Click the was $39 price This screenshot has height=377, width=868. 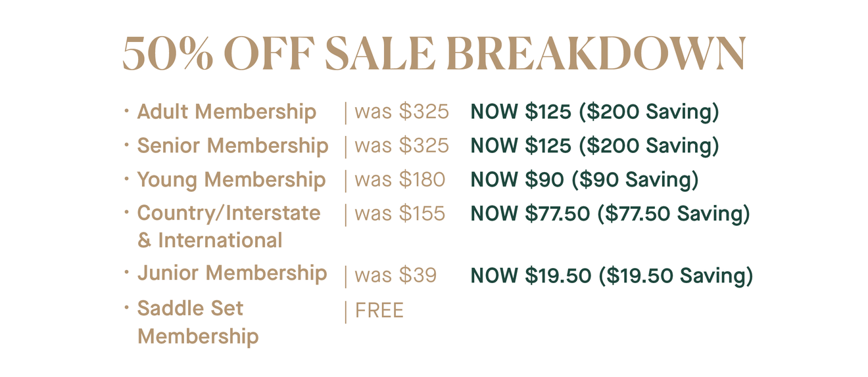tap(395, 276)
